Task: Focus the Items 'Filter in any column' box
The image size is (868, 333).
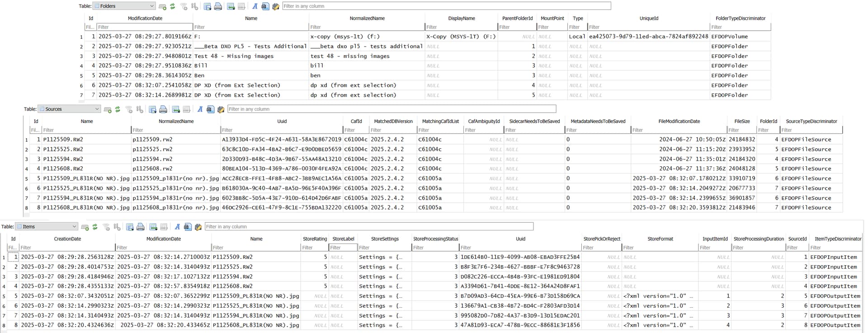Action: pyautogui.click(x=369, y=226)
